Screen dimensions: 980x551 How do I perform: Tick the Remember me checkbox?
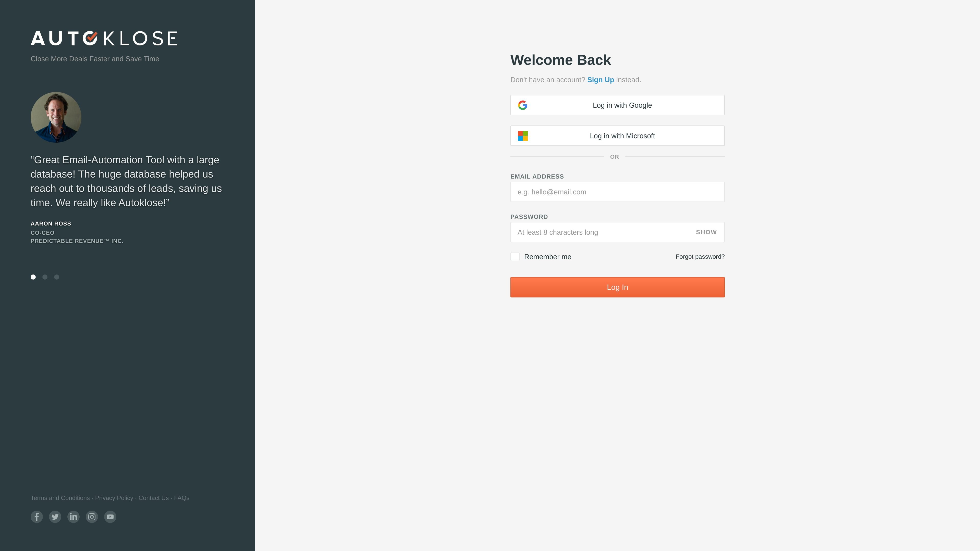pyautogui.click(x=515, y=257)
